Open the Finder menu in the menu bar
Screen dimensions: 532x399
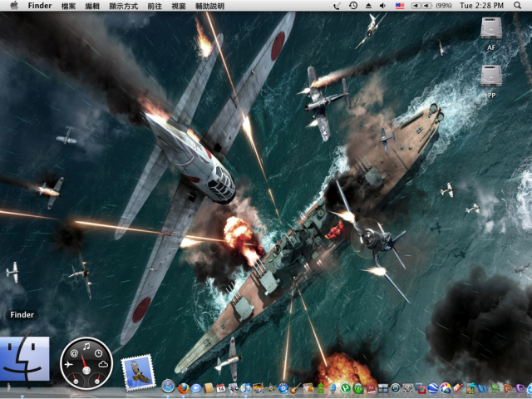coord(40,6)
